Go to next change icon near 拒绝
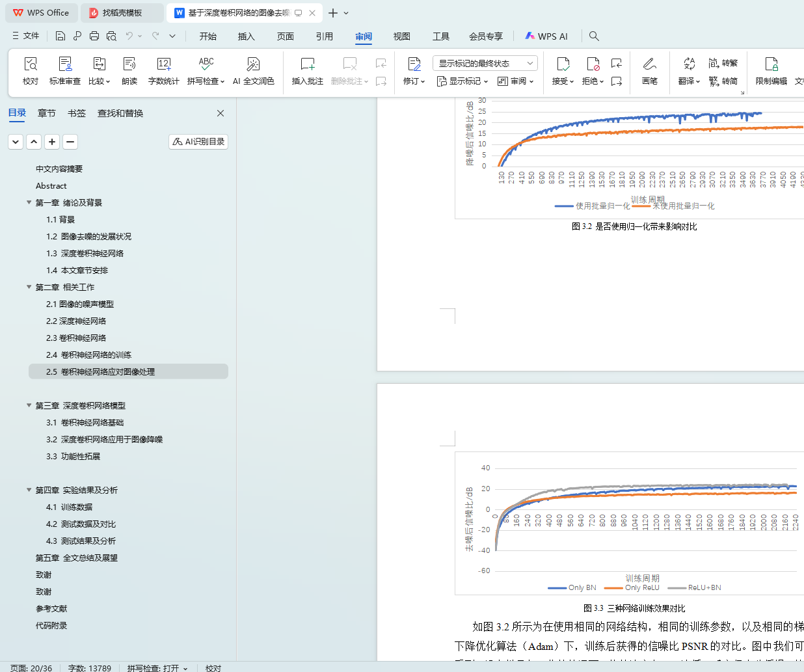Image resolution: width=804 pixels, height=672 pixels. click(617, 81)
